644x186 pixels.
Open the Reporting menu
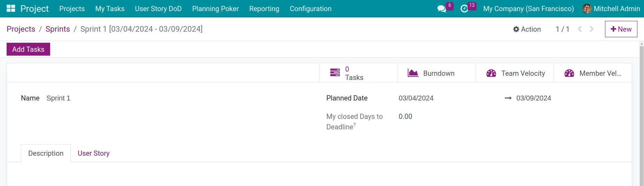click(x=264, y=9)
